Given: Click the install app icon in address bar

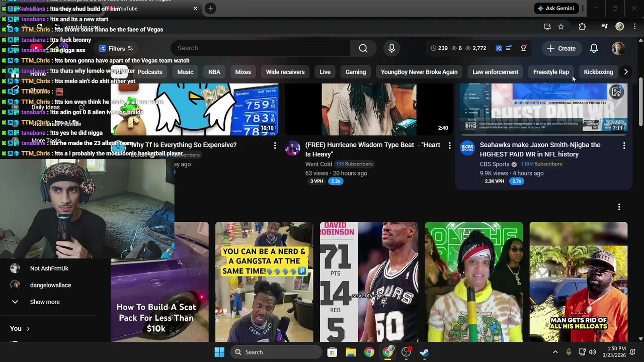Looking at the screenshot, I should click(547, 27).
